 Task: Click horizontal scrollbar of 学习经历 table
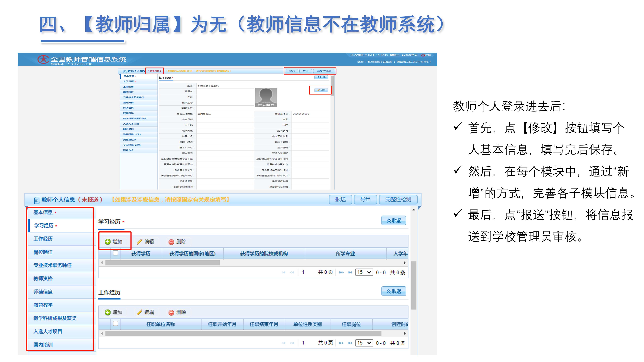click(x=163, y=263)
